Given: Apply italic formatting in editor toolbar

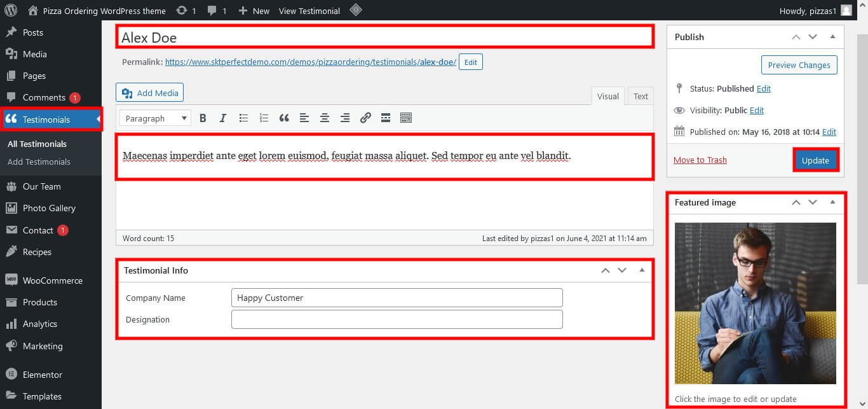Looking at the screenshot, I should pyautogui.click(x=222, y=118).
